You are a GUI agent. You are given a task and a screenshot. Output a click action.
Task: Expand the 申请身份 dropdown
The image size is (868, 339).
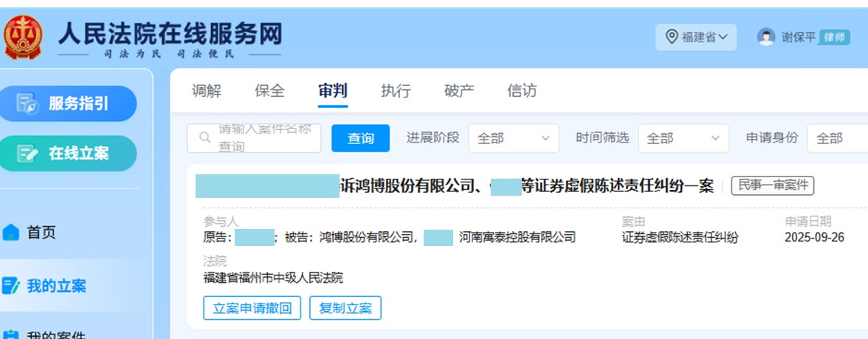pyautogui.click(x=838, y=138)
